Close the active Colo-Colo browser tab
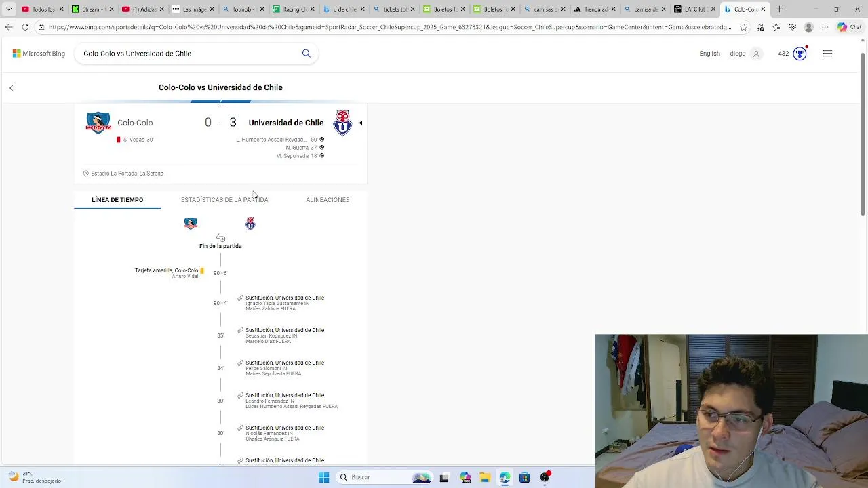The height and width of the screenshot is (488, 868). click(x=764, y=9)
